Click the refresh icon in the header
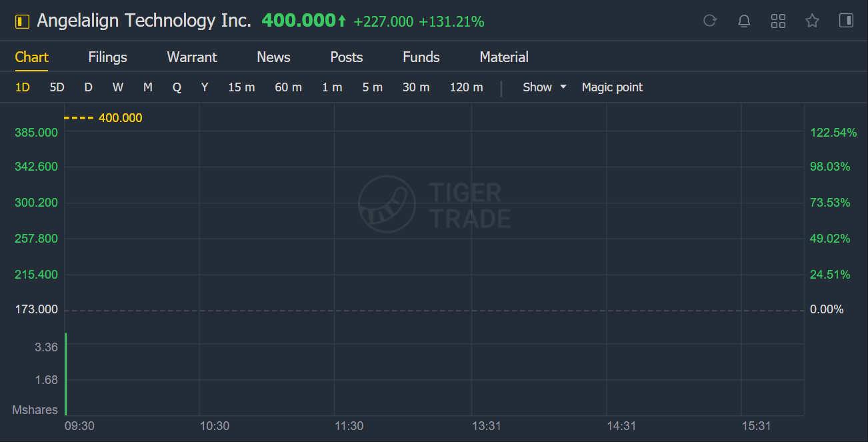 coord(709,21)
